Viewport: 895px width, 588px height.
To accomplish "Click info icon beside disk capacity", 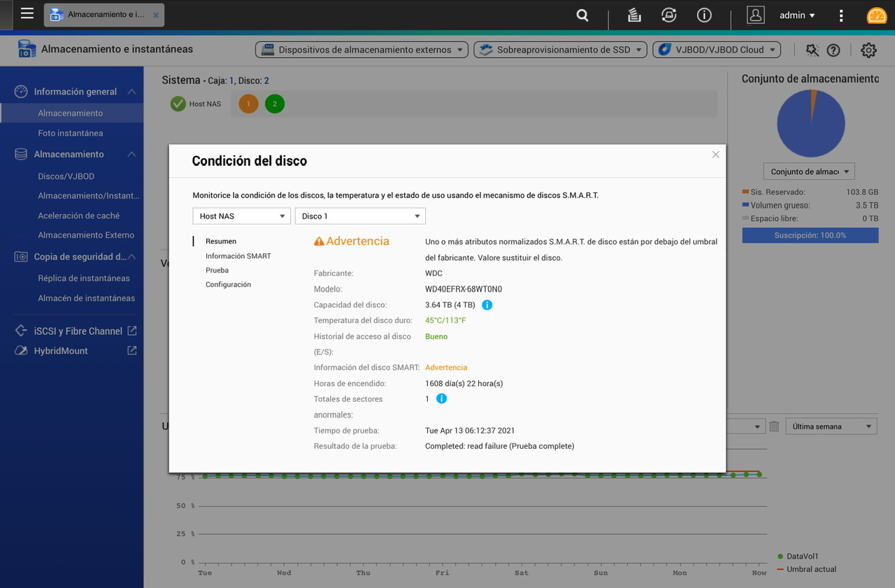I will click(x=487, y=305).
